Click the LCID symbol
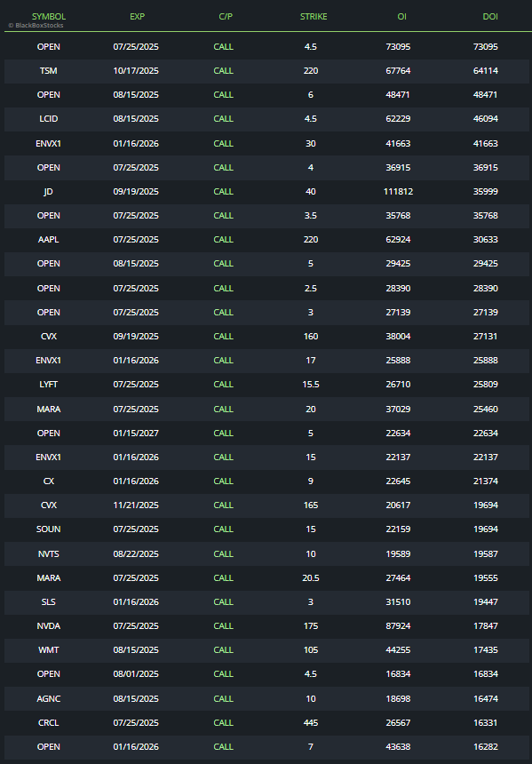 point(49,119)
